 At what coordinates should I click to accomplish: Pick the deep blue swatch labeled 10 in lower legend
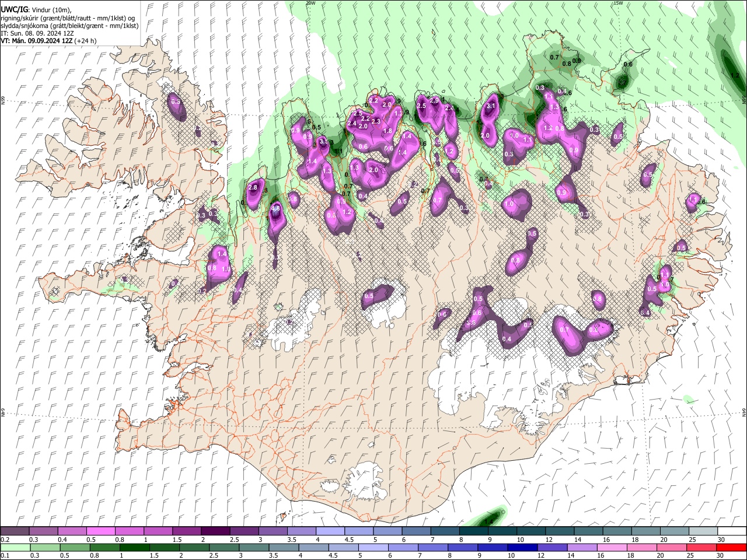pos(522,547)
